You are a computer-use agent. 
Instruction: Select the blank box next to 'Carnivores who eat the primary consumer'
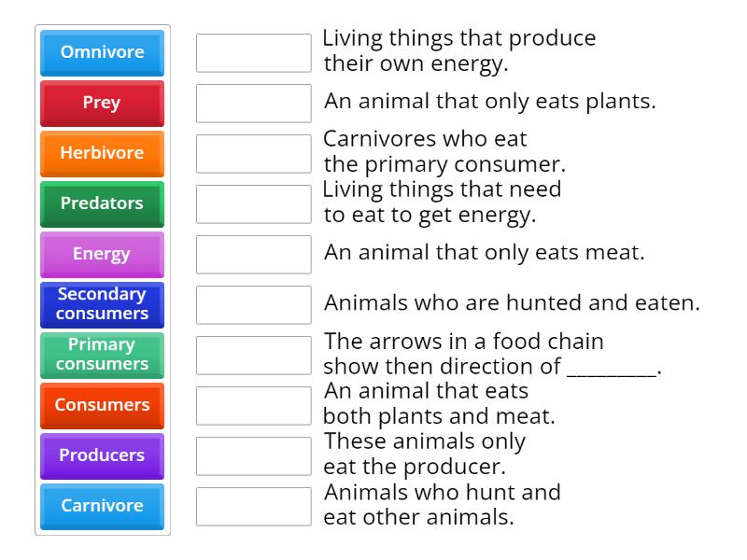[x=253, y=153]
